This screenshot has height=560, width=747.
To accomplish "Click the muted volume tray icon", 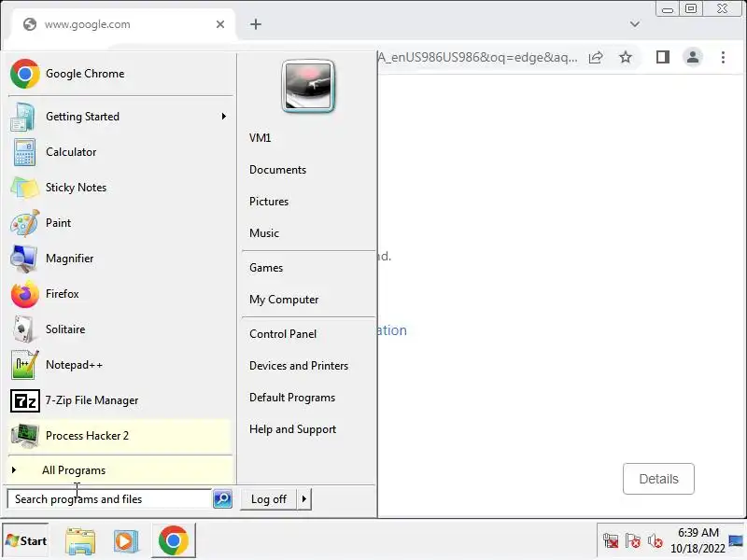I will (655, 541).
